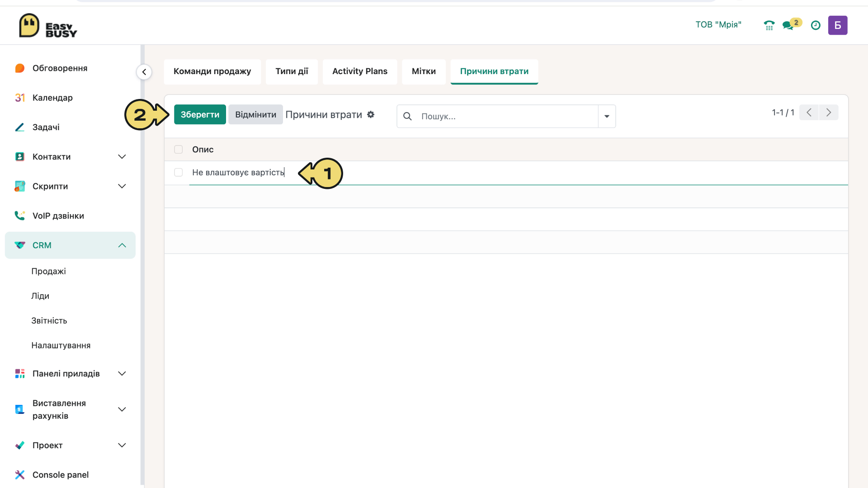This screenshot has width=868, height=488.
Task: Open the VoIP phone dialer icon in header
Action: coord(769,25)
